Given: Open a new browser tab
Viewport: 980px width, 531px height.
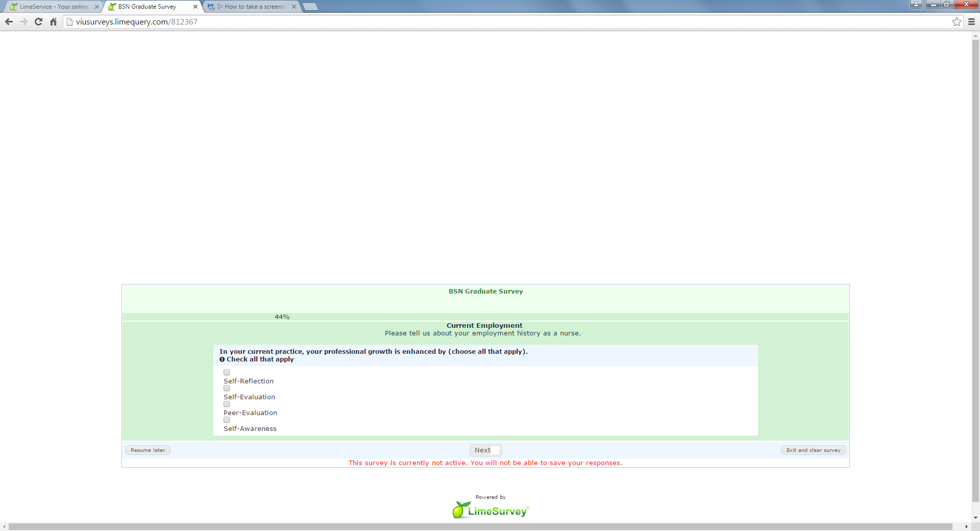Looking at the screenshot, I should tap(310, 7).
